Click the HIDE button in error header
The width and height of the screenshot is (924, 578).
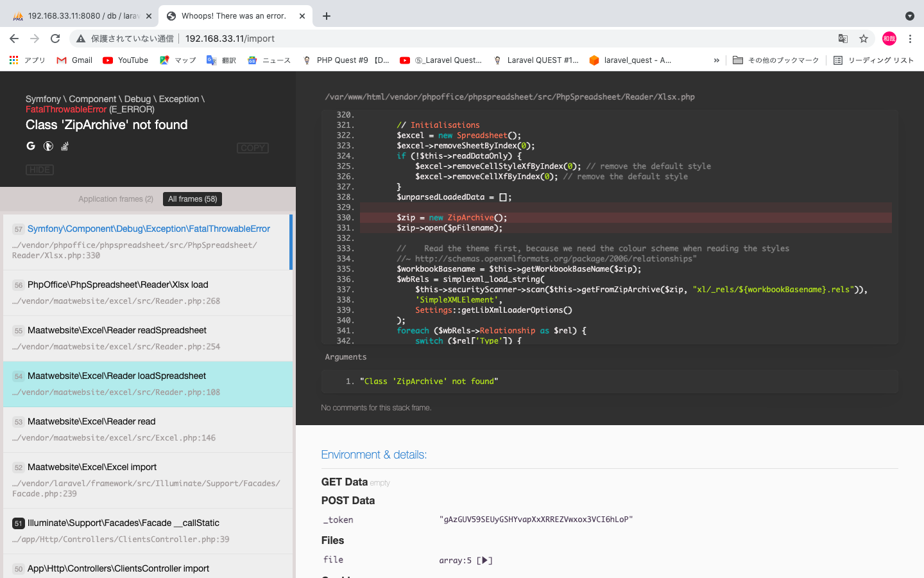[40, 170]
